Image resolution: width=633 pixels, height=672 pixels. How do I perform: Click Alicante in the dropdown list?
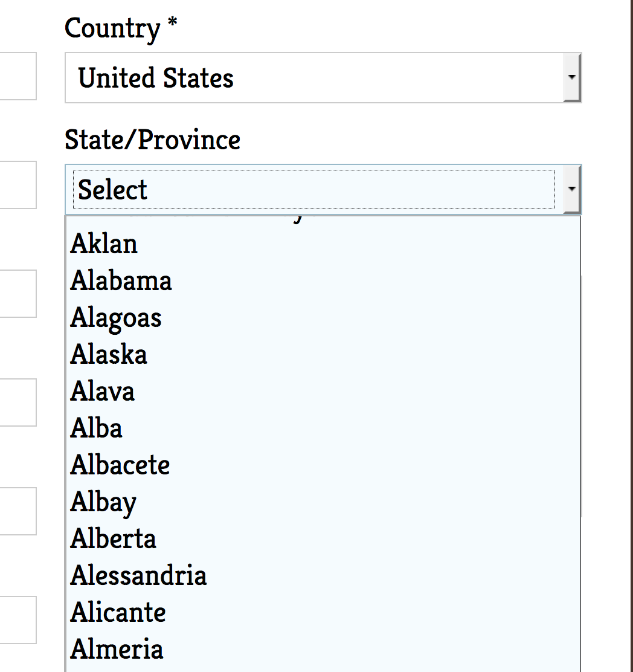pyautogui.click(x=118, y=613)
